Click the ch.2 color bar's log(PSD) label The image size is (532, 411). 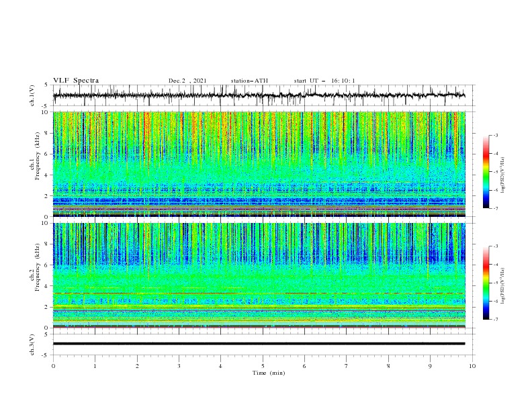pos(503,286)
